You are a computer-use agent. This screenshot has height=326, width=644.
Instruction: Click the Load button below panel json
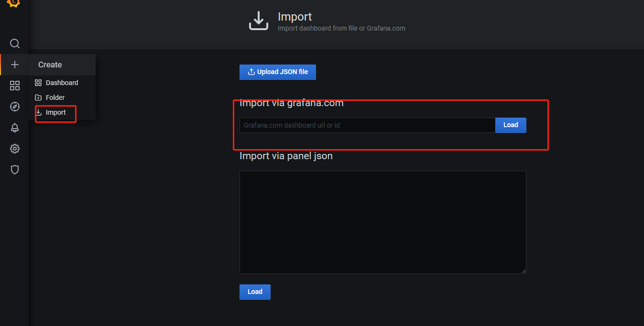255,292
